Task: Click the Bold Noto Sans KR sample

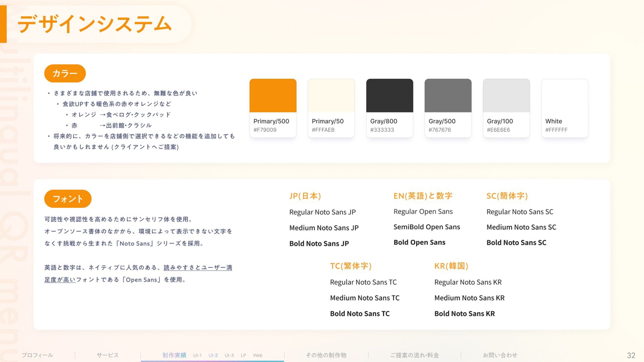Action: (x=465, y=314)
